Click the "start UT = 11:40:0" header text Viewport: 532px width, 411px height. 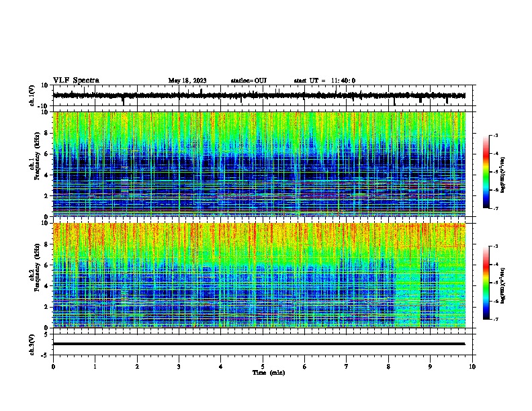(x=324, y=81)
